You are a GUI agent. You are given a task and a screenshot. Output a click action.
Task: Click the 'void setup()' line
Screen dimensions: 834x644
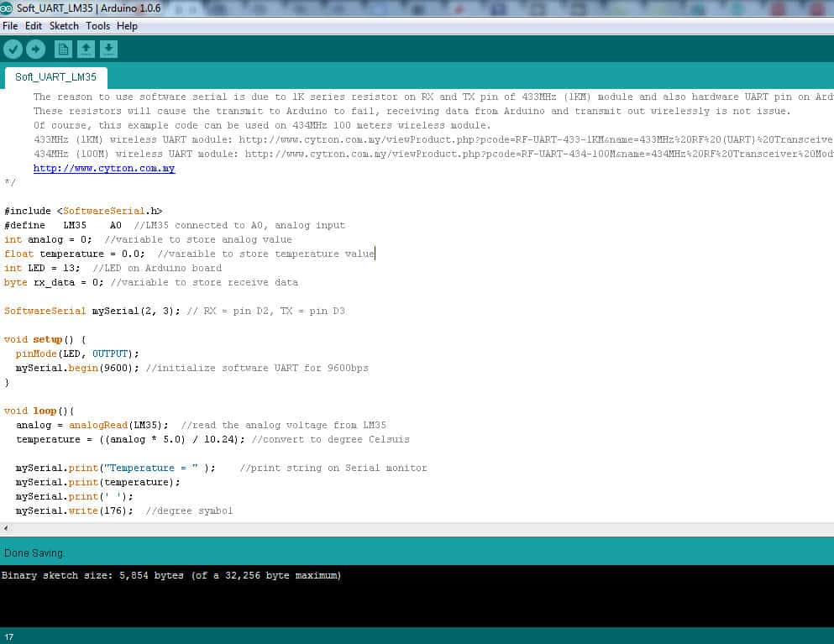(x=45, y=340)
